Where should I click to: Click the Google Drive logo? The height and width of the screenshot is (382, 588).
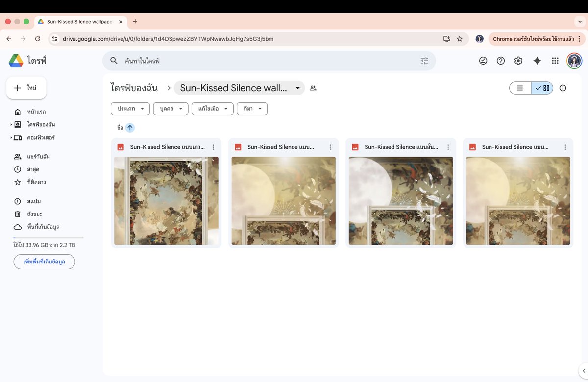(x=16, y=61)
